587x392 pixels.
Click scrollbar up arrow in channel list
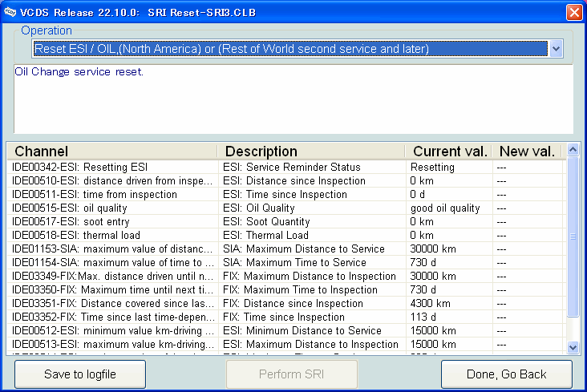573,150
